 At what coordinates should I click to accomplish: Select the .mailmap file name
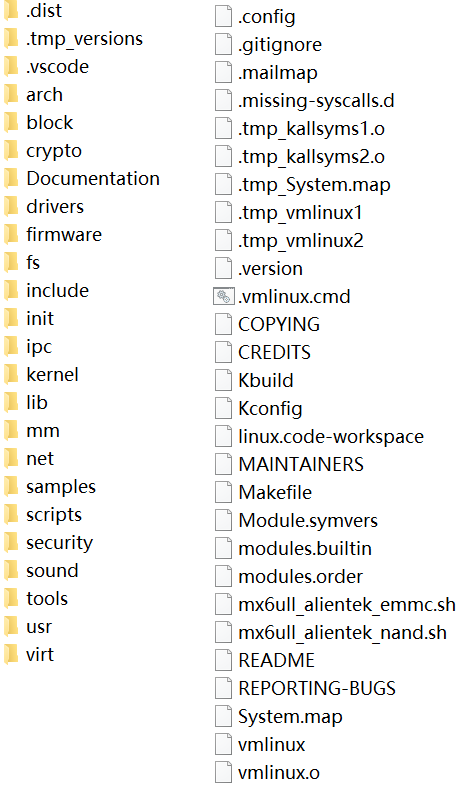pos(278,73)
